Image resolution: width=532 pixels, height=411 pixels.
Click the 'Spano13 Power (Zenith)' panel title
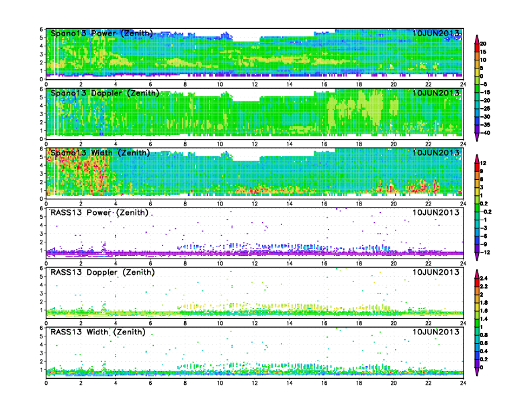101,33
